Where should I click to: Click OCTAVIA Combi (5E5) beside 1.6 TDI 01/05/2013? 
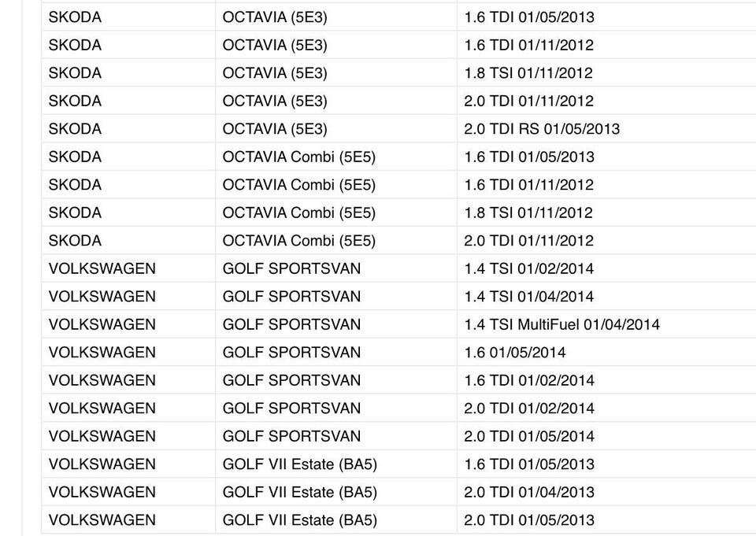(336, 157)
